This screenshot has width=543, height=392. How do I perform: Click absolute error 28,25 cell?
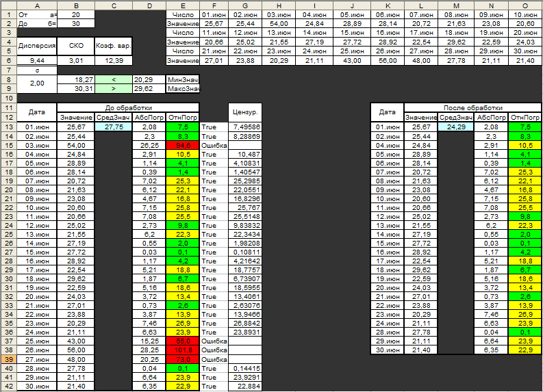pyautogui.click(x=149, y=350)
